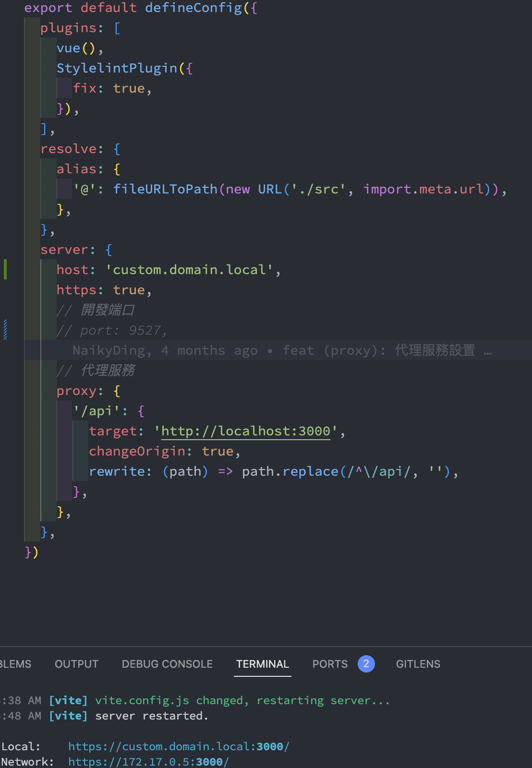Image resolution: width=532 pixels, height=768 pixels.
Task: Expand the blame message ellipsis
Action: 488,351
